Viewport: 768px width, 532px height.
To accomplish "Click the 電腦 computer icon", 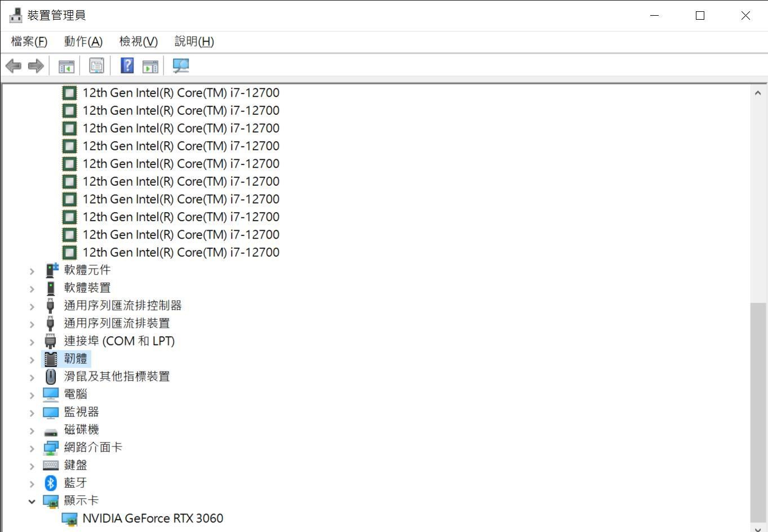I will point(51,394).
